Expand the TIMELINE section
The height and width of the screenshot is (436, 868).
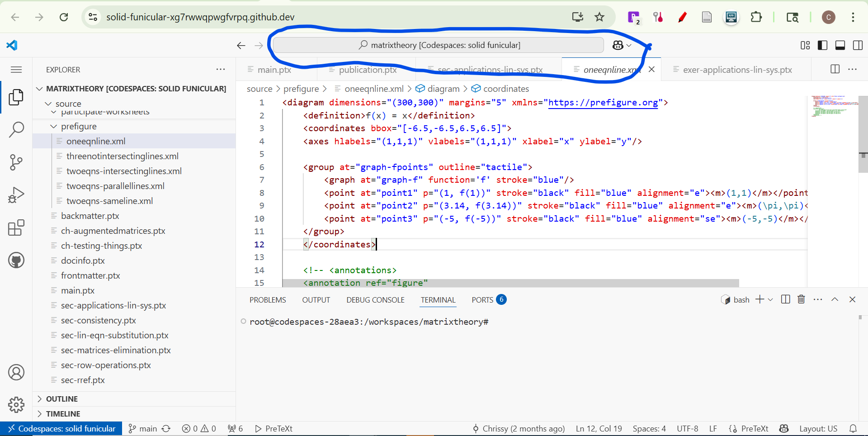pyautogui.click(x=134, y=414)
